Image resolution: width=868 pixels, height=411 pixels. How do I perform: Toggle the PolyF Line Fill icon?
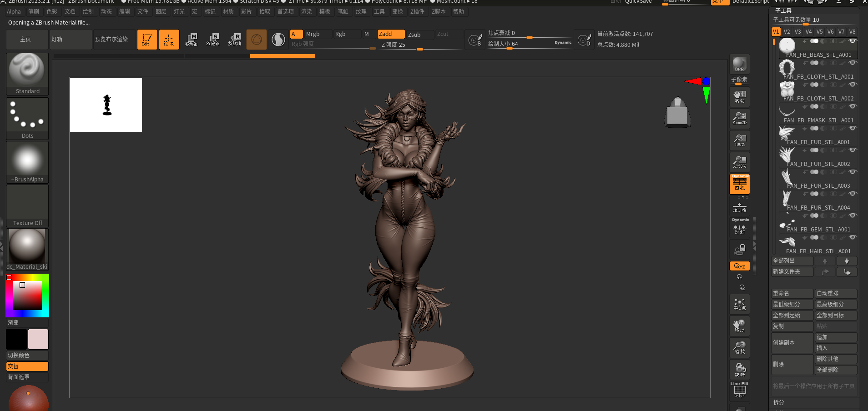(739, 391)
